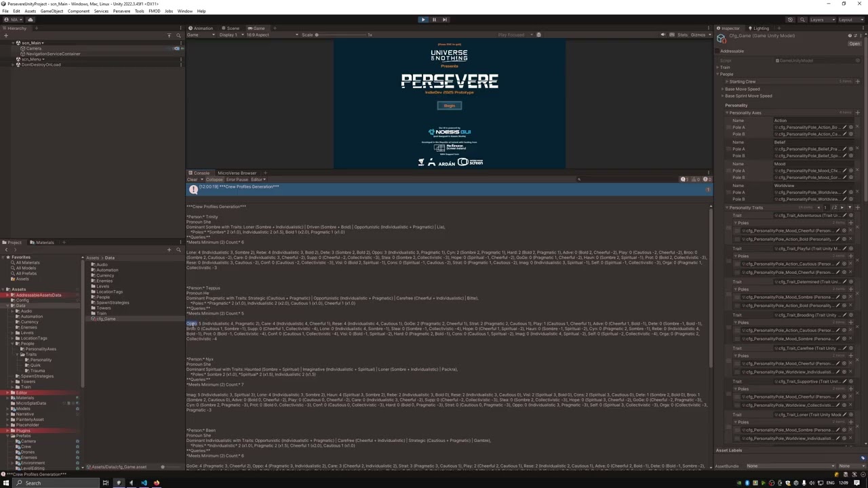
Task: Open the Windows Start button
Action: [x=6, y=483]
